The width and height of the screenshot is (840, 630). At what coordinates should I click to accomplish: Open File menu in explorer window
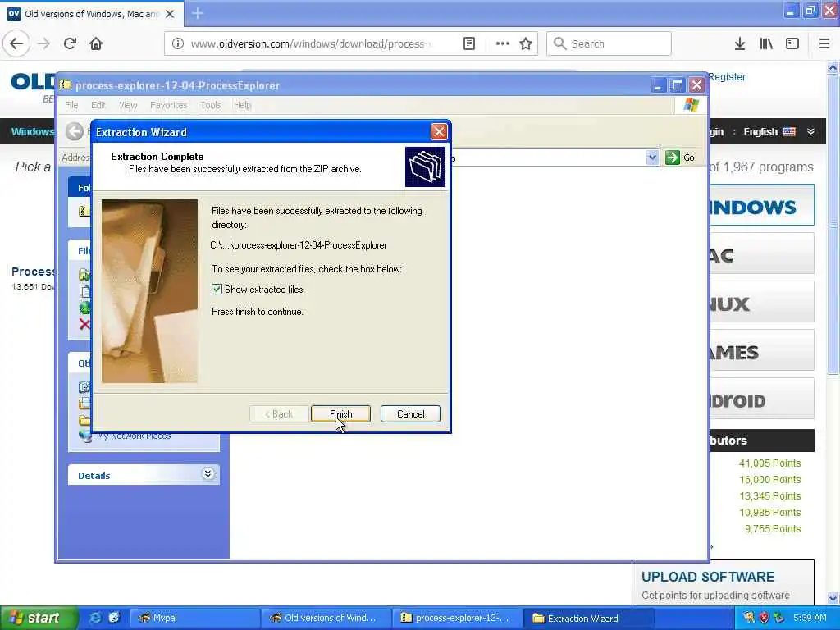pyautogui.click(x=71, y=105)
